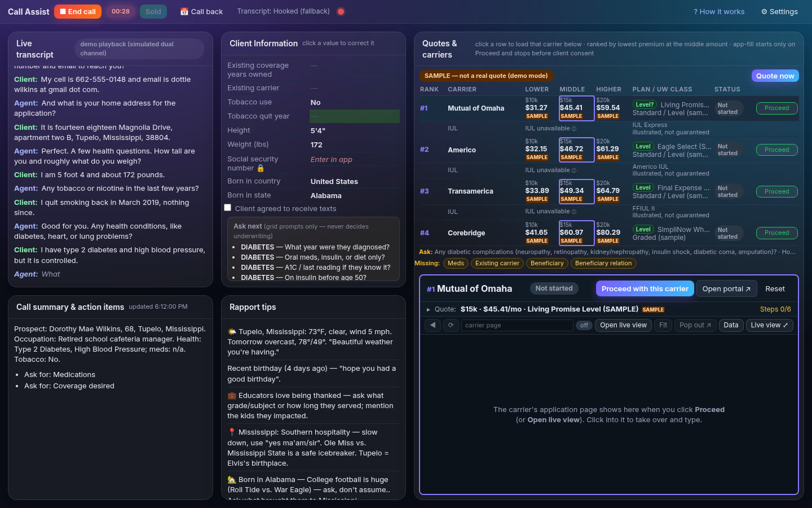Click the MIDDLE column header
This screenshot has width=812, height=508.
572,89
